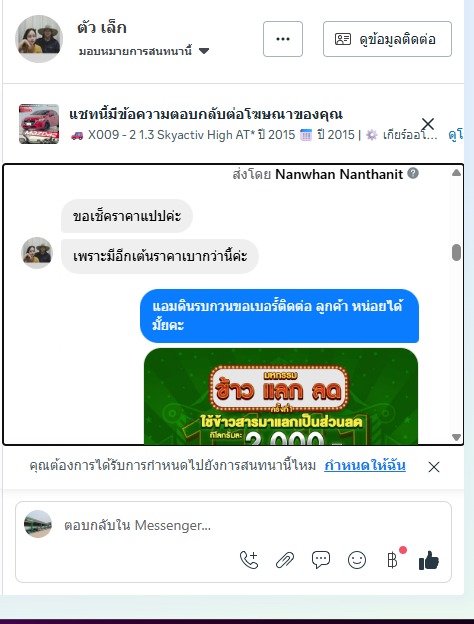Click ดูข้อมูลติดต่อ contact info button
This screenshot has height=624, width=474.
click(387, 39)
